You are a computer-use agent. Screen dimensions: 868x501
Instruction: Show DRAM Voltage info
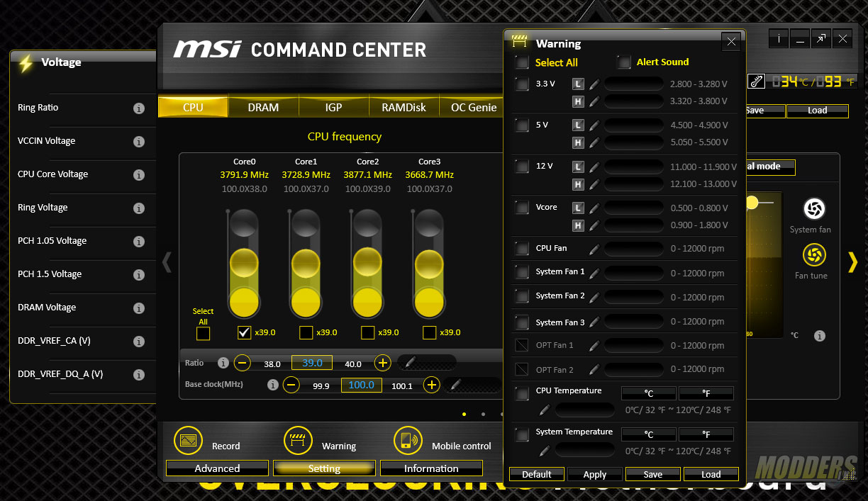click(x=139, y=308)
